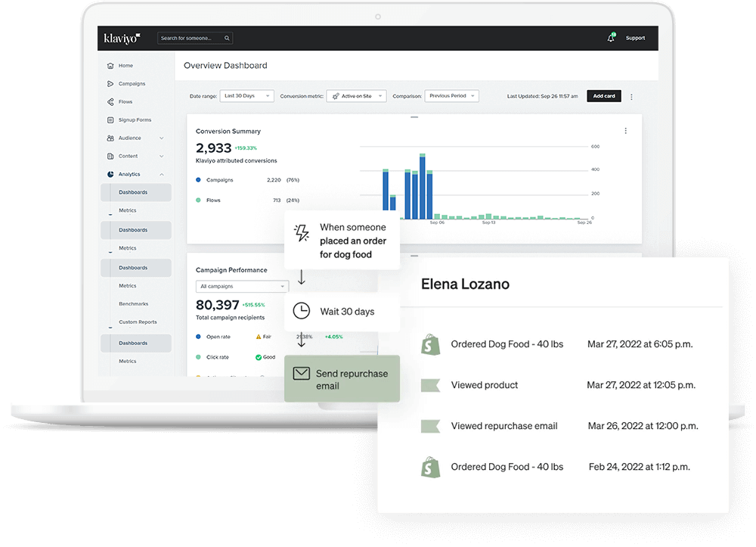This screenshot has height=547, width=756.
Task: Open Flows from the sidebar
Action: coord(125,102)
